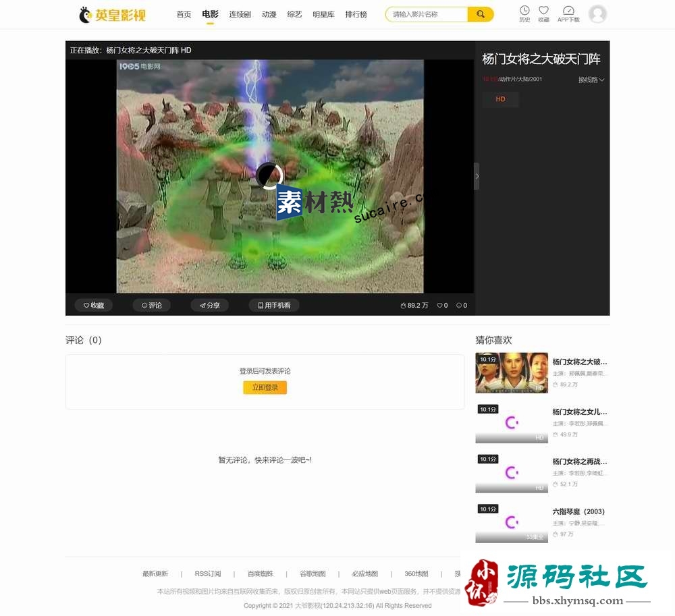Expand the 换线路 dropdown
Screen dimensions: 675x616
tap(591, 80)
